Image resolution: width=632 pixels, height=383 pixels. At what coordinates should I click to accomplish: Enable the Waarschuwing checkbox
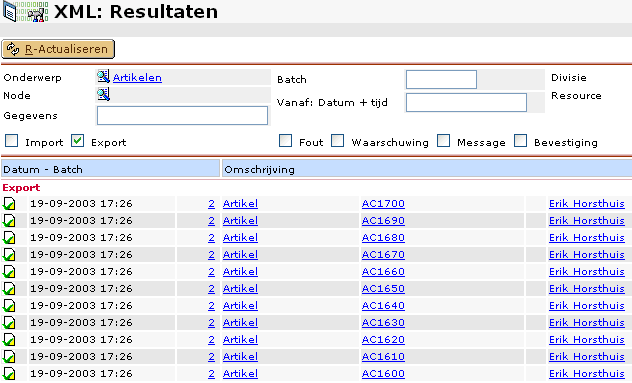(x=337, y=141)
